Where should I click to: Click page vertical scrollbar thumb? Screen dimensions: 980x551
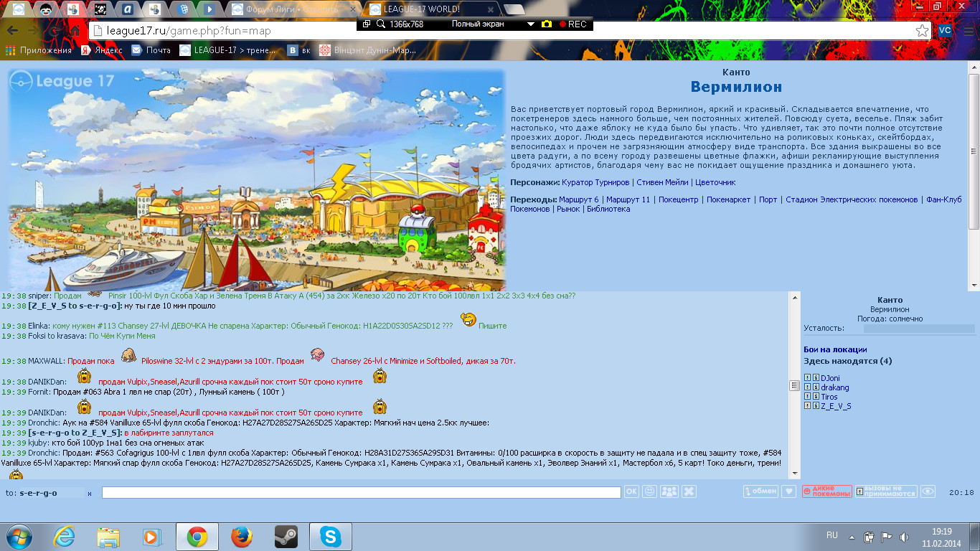(974, 151)
